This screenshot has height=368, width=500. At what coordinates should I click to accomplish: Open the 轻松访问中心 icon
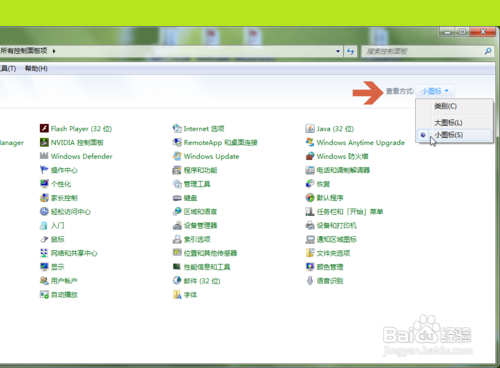click(44, 211)
